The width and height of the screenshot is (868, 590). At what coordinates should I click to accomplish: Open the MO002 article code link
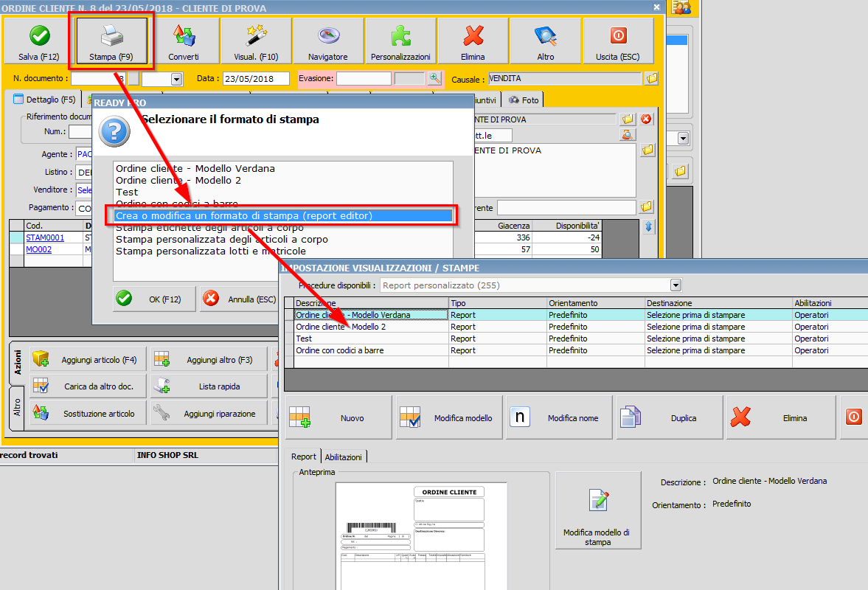point(39,249)
